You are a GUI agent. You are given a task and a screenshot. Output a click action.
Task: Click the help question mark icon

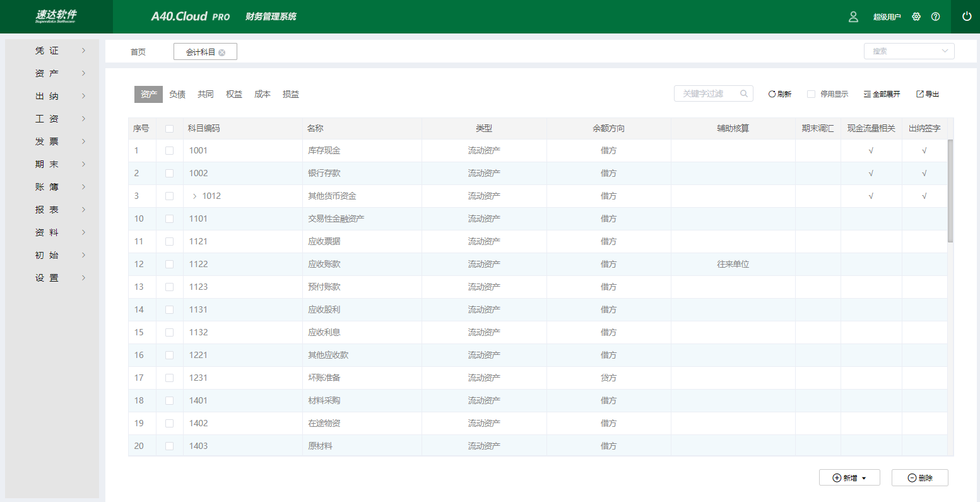(936, 17)
